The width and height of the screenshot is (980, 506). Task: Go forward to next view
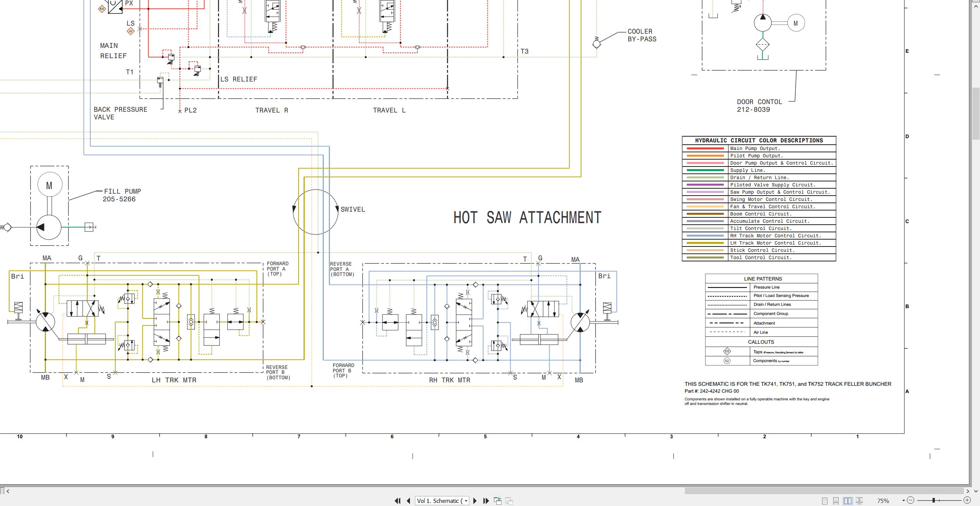(x=509, y=501)
